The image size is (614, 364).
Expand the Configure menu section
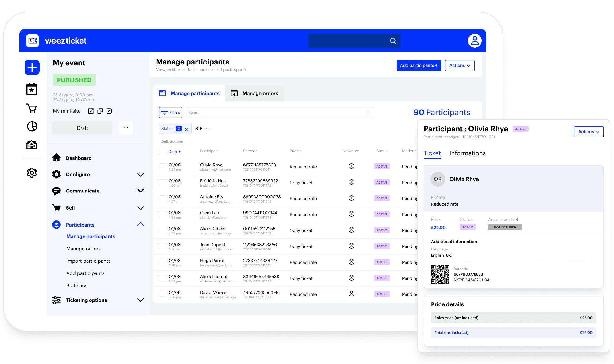point(140,175)
